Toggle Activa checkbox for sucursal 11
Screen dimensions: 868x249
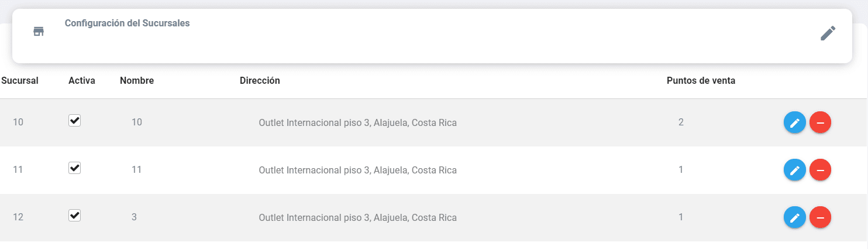74,168
